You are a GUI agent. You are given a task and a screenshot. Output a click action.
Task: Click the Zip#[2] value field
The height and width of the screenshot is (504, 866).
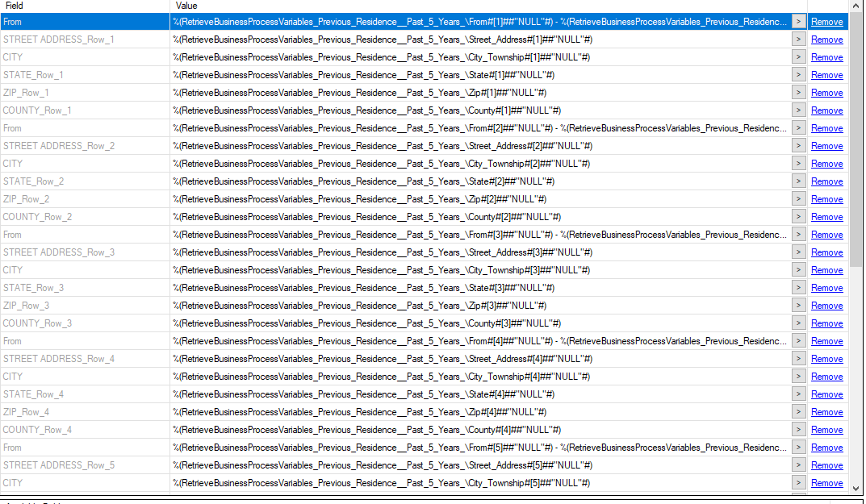tap(480, 199)
